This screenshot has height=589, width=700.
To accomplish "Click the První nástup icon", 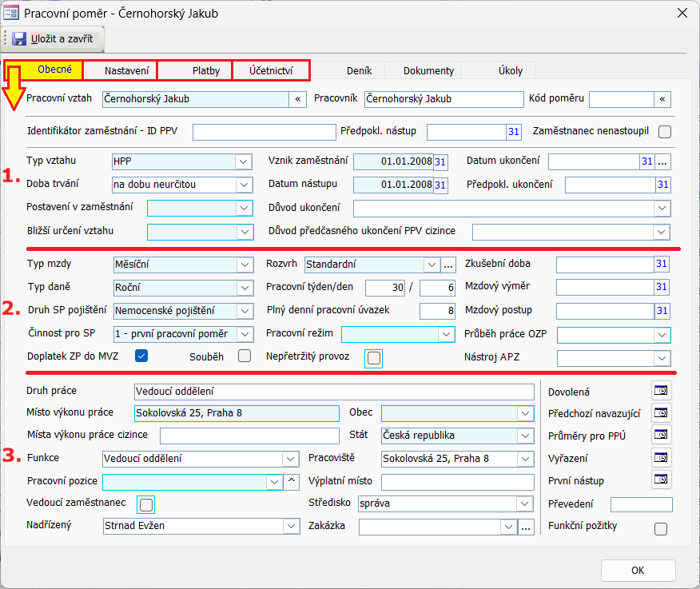I will [x=662, y=480].
